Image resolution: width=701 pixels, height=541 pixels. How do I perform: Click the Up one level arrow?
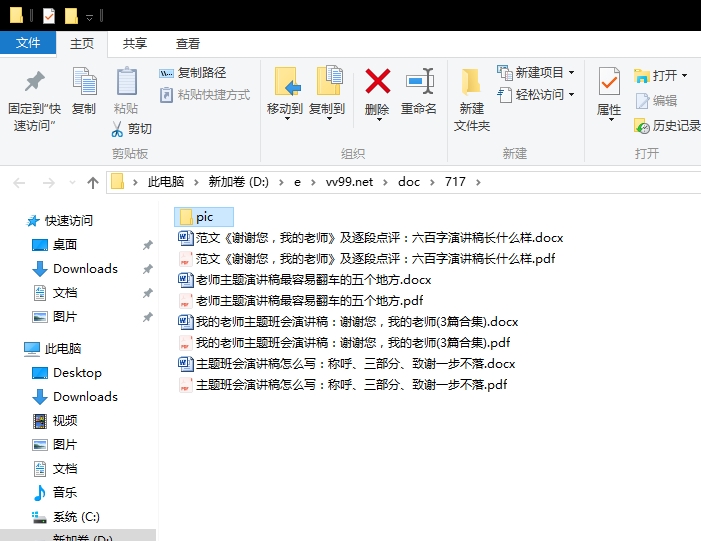[93, 182]
